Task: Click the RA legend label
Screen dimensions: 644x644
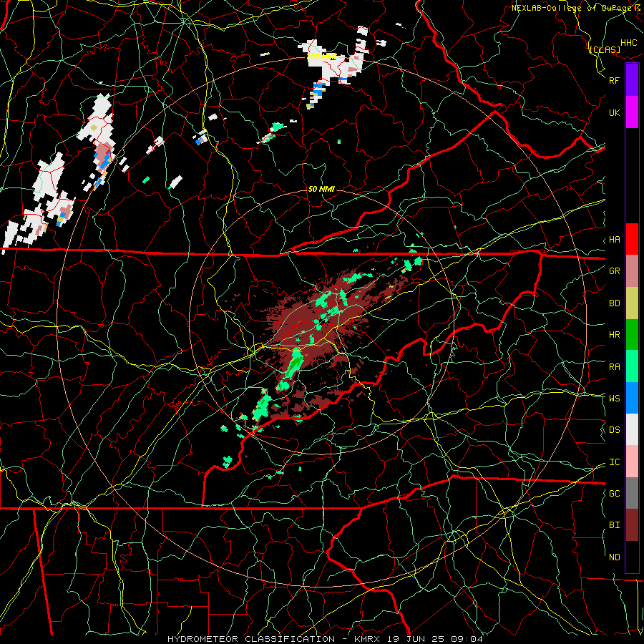Action: [x=615, y=367]
